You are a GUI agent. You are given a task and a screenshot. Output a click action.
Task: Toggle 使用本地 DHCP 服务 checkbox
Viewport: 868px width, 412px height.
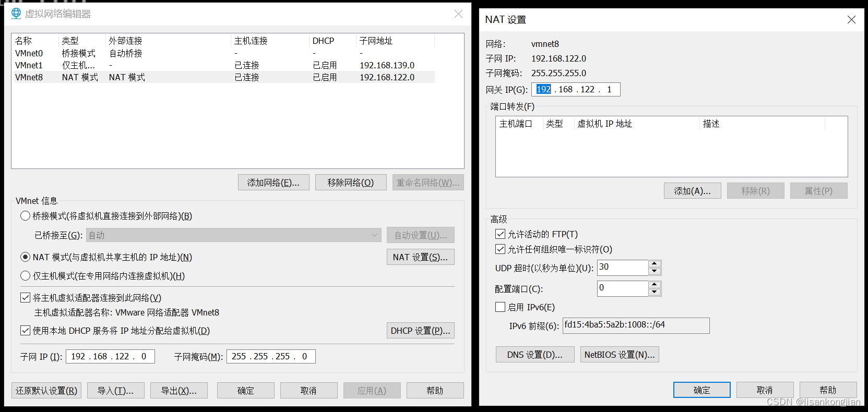tap(25, 331)
